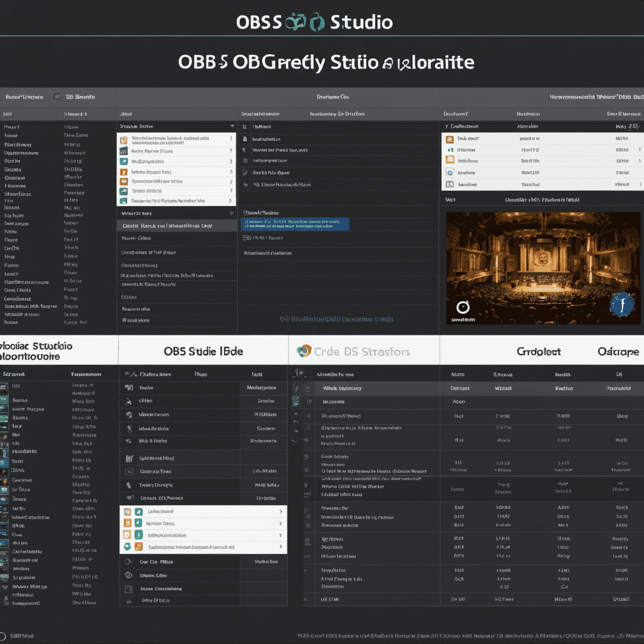Click the grid icon beside 'Fadsem'

(x=245, y=127)
